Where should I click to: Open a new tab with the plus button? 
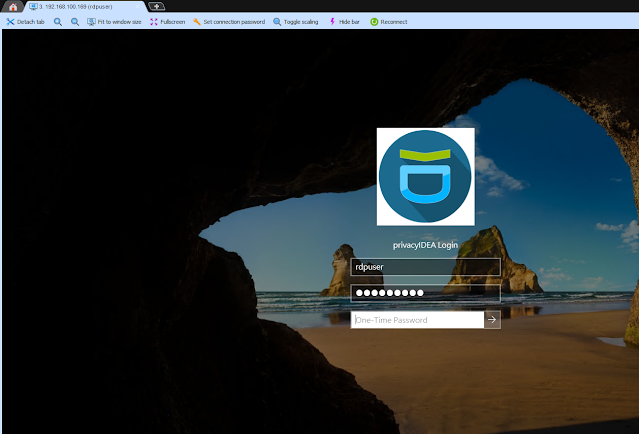156,6
